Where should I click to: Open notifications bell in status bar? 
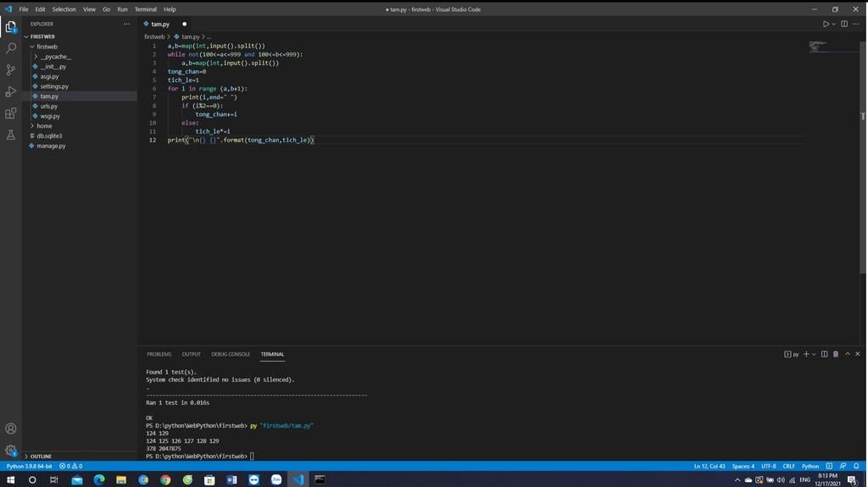click(x=856, y=466)
